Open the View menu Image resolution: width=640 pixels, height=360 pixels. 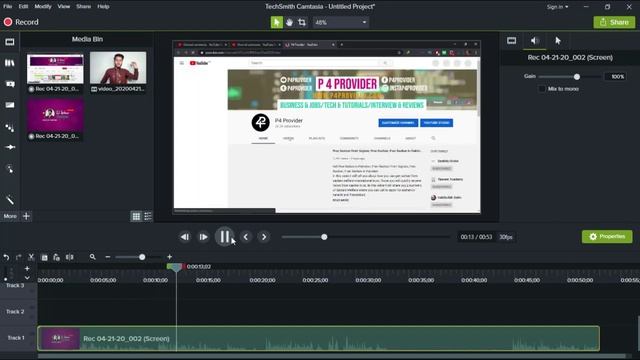pyautogui.click(x=64, y=7)
